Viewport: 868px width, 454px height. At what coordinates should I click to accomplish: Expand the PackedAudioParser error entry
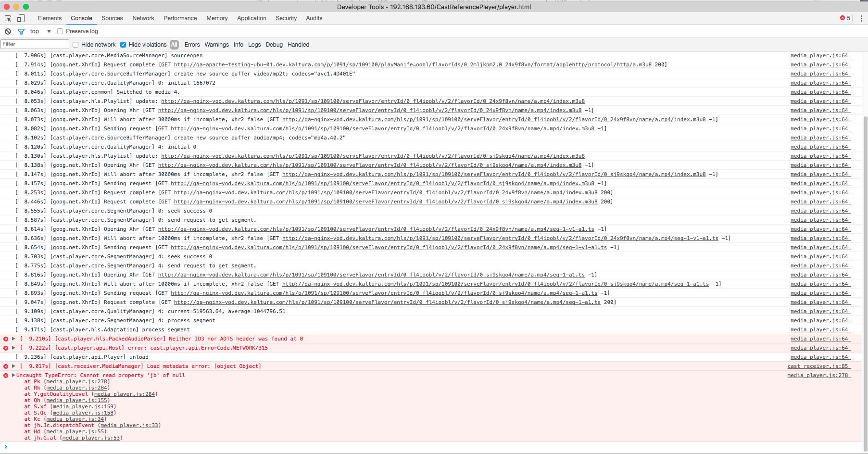tap(14, 339)
